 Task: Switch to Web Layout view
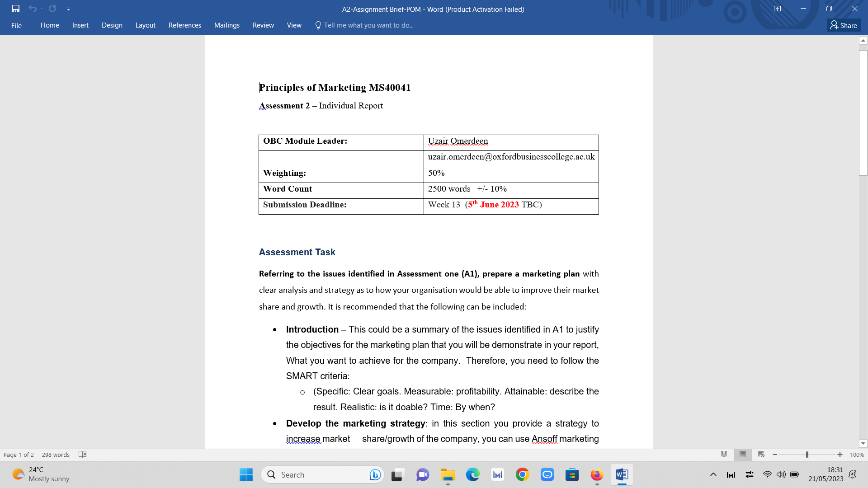coord(761,455)
